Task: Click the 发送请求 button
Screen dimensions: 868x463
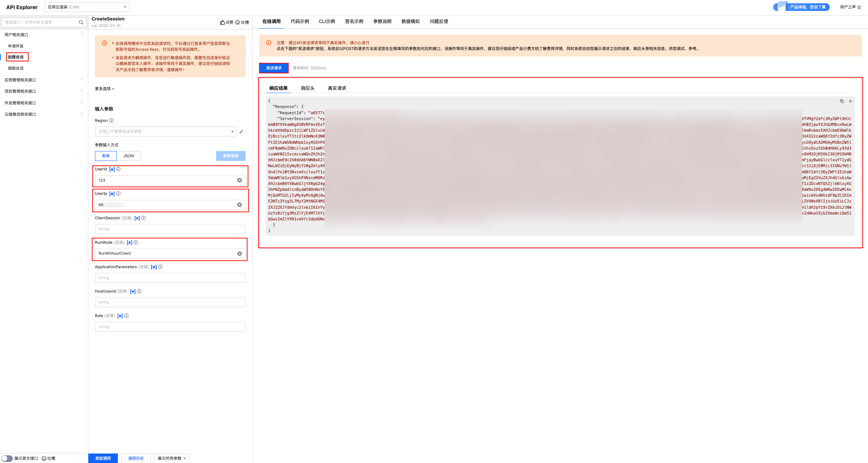Action: click(x=274, y=68)
